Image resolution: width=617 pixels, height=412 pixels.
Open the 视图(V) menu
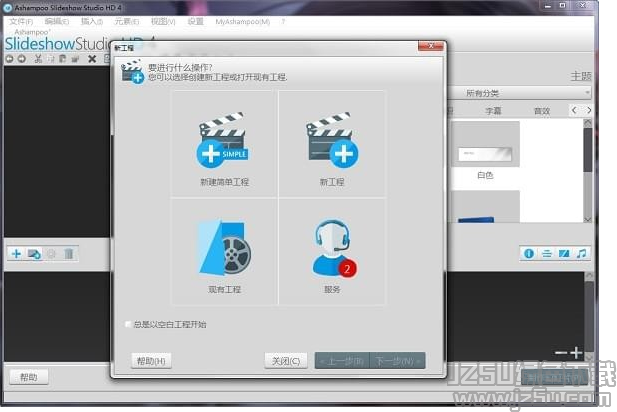pyautogui.click(x=163, y=22)
